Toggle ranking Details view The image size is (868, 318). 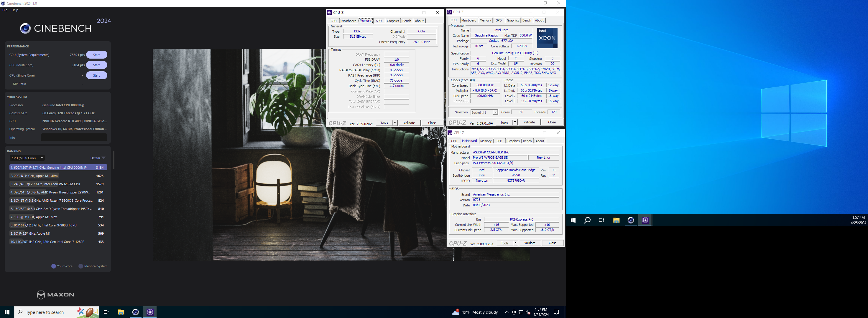(x=98, y=158)
